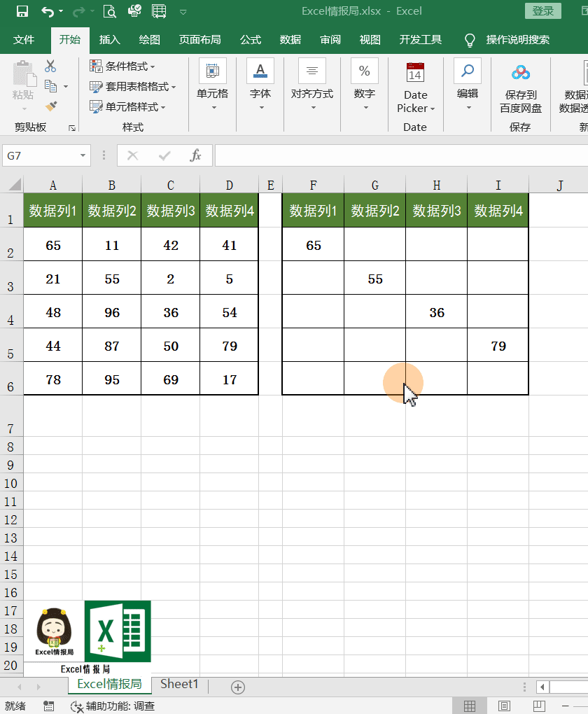The width and height of the screenshot is (588, 714).
Task: Click the 辅助功能: 调查 status item
Action: point(113,706)
